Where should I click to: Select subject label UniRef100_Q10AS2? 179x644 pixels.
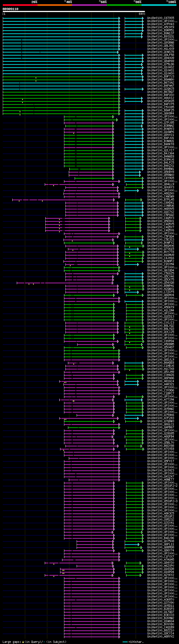coord(161,67)
